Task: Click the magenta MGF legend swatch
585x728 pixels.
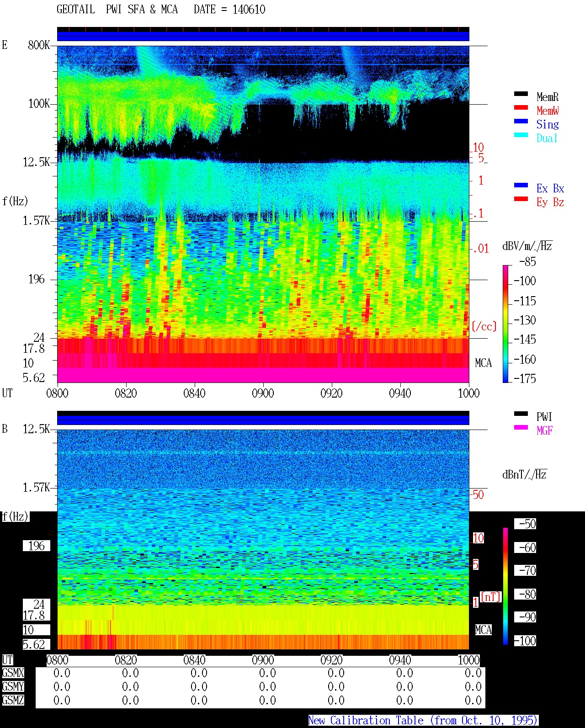Action: pyautogui.click(x=521, y=428)
